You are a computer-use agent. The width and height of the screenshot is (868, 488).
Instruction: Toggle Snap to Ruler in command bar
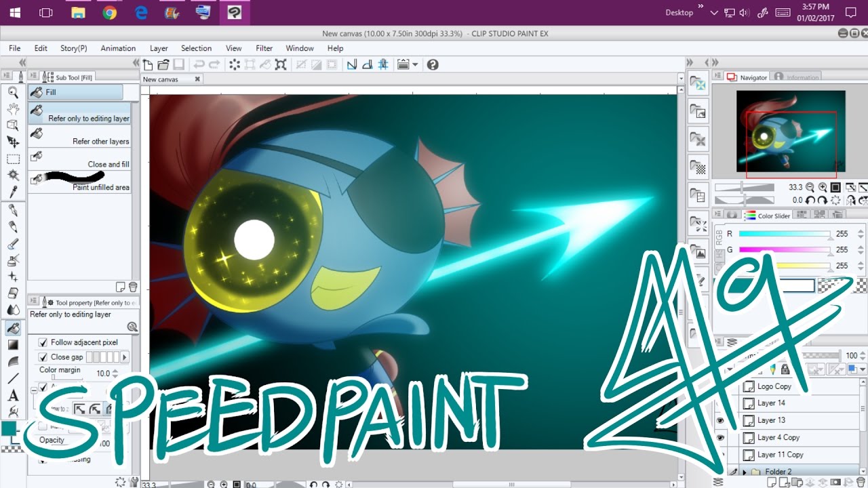[x=352, y=64]
